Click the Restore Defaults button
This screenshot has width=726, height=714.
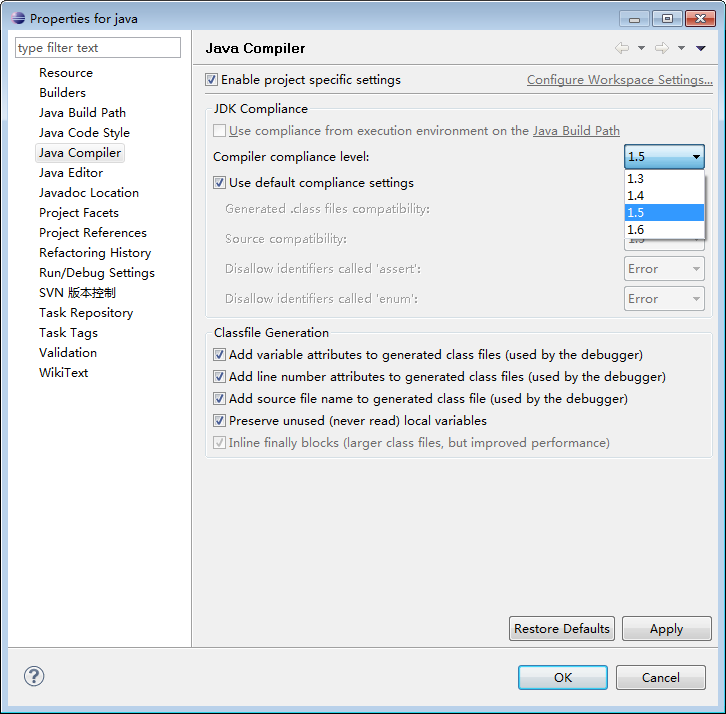(561, 629)
